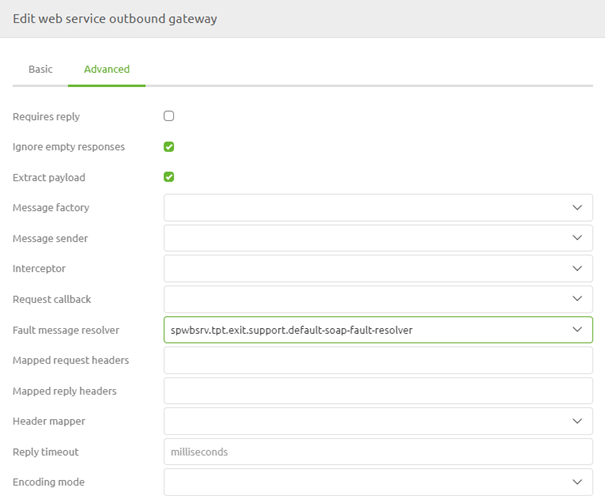
Task: Click the Reply timeout milliseconds field
Action: point(378,452)
